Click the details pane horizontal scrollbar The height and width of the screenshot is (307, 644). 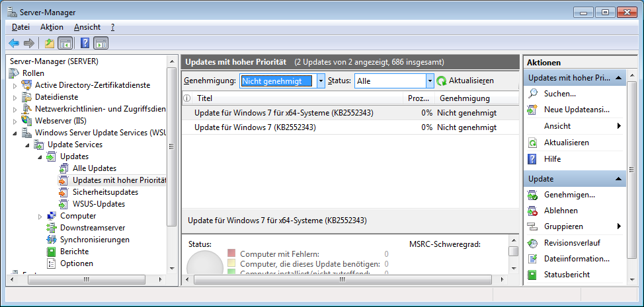(342, 279)
